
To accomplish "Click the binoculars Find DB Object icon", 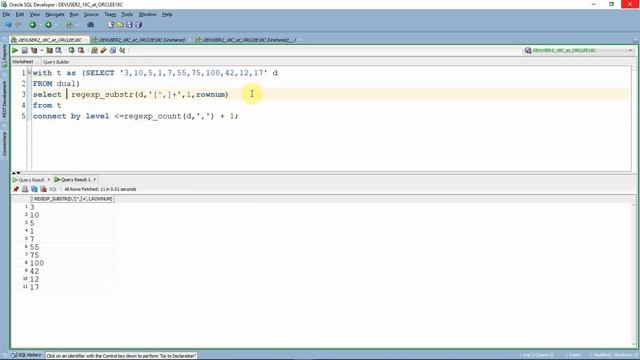I will tap(91, 25).
